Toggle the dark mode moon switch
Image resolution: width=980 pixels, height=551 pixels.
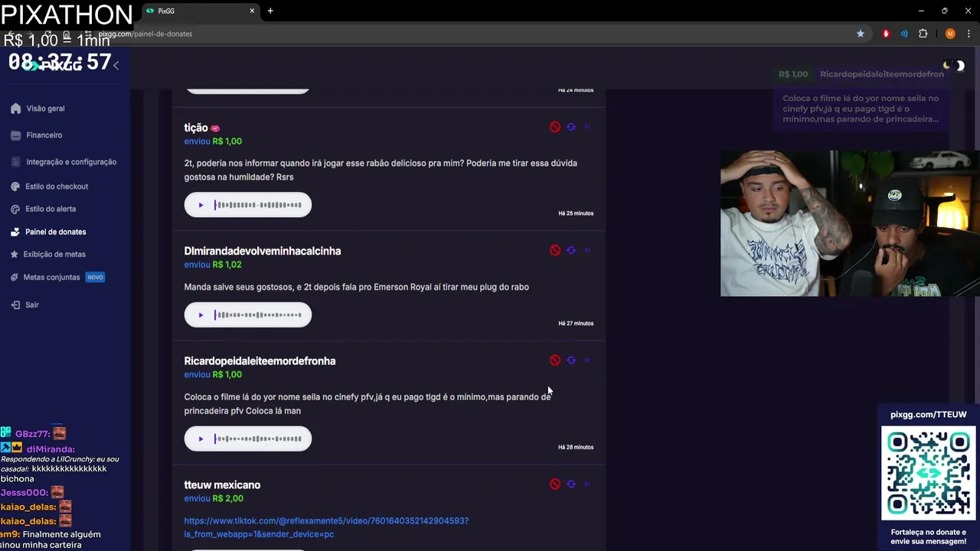955,66
